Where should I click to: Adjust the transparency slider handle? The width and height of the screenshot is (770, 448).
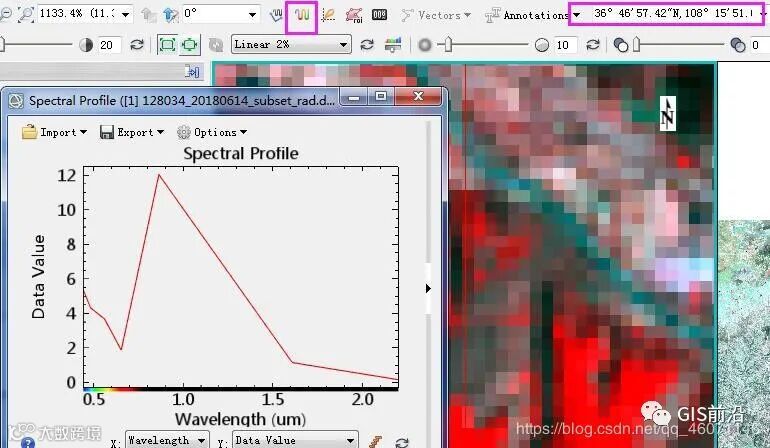636,45
